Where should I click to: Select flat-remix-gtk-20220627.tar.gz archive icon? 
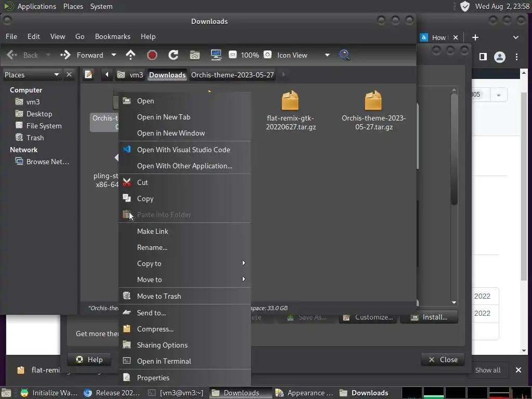[290, 100]
